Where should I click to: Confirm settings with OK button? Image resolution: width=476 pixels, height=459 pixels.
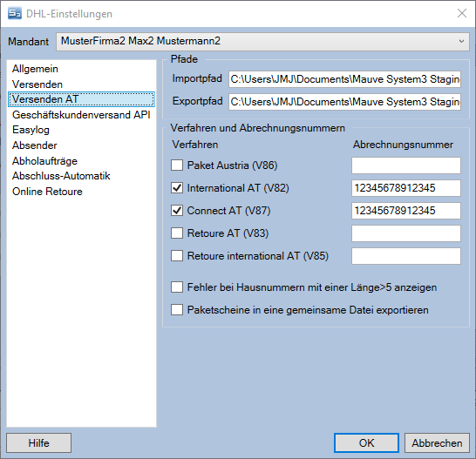coord(366,443)
